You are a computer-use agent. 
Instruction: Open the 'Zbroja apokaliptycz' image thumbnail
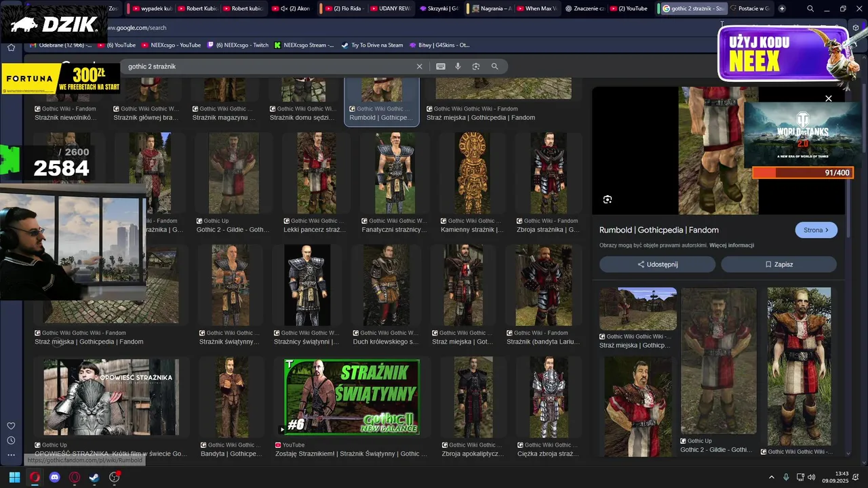(x=473, y=397)
